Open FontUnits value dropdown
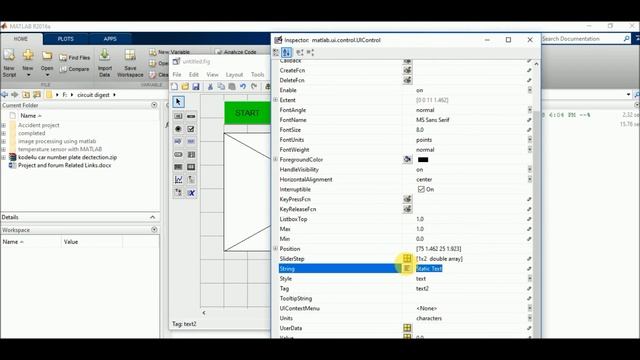This screenshot has height=360, width=640. 529,140
